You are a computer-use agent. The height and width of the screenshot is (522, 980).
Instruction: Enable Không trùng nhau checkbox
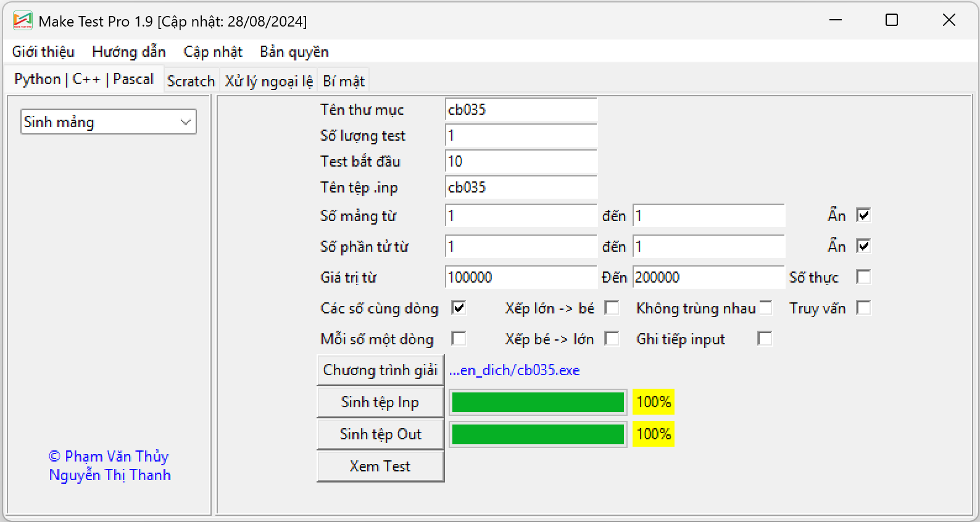765,308
